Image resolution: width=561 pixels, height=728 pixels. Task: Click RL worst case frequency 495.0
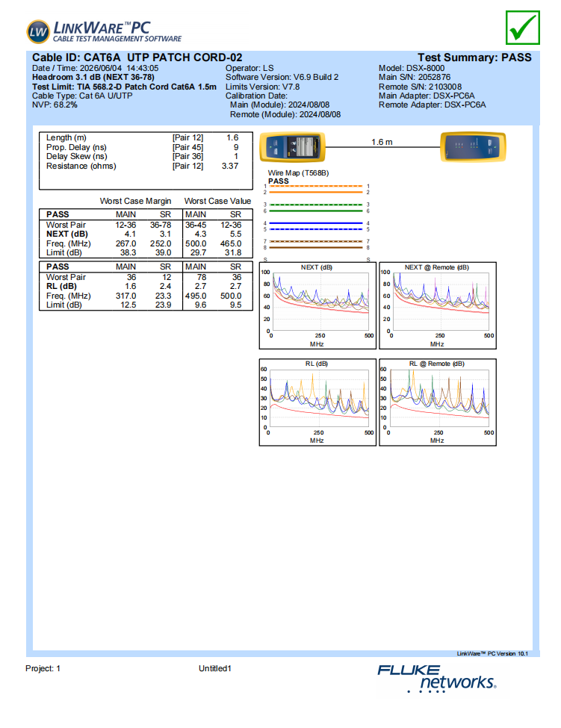pos(196,296)
